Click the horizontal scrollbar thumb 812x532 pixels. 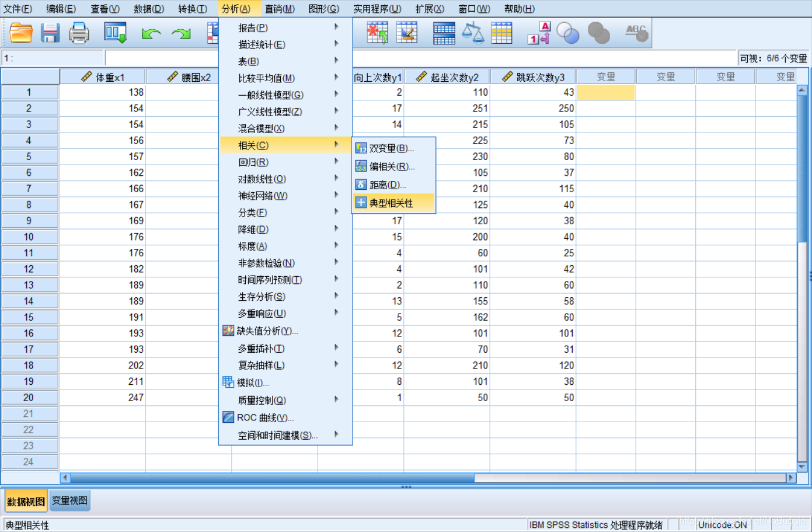[273, 478]
